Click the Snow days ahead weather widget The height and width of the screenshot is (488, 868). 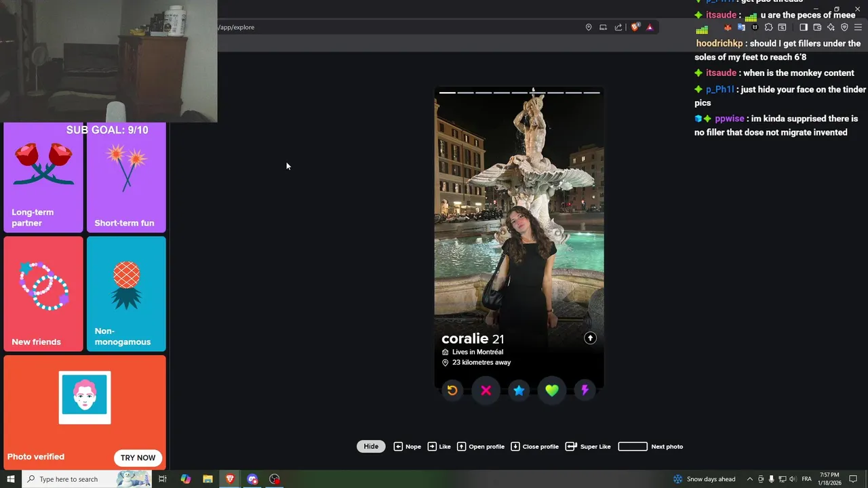(704, 479)
